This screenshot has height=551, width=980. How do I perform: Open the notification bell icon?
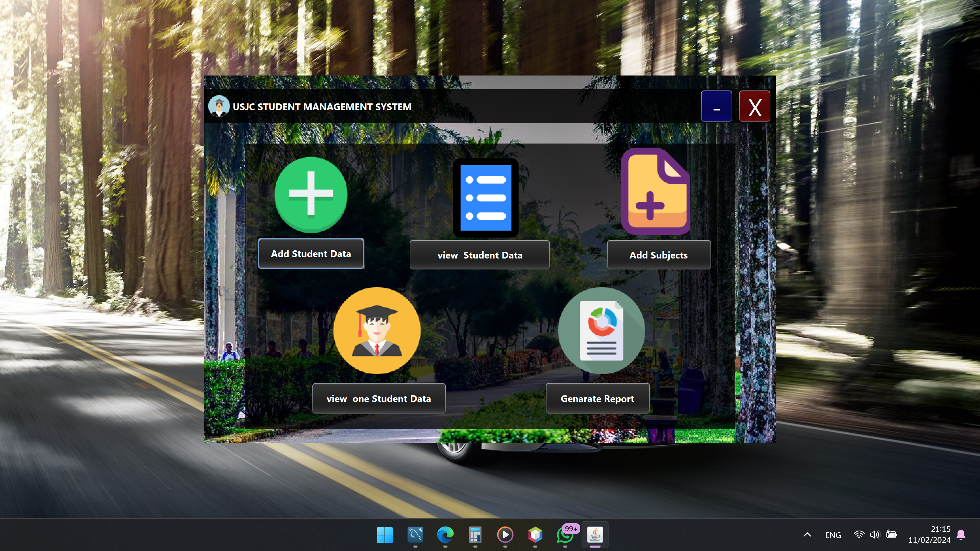[x=961, y=535]
